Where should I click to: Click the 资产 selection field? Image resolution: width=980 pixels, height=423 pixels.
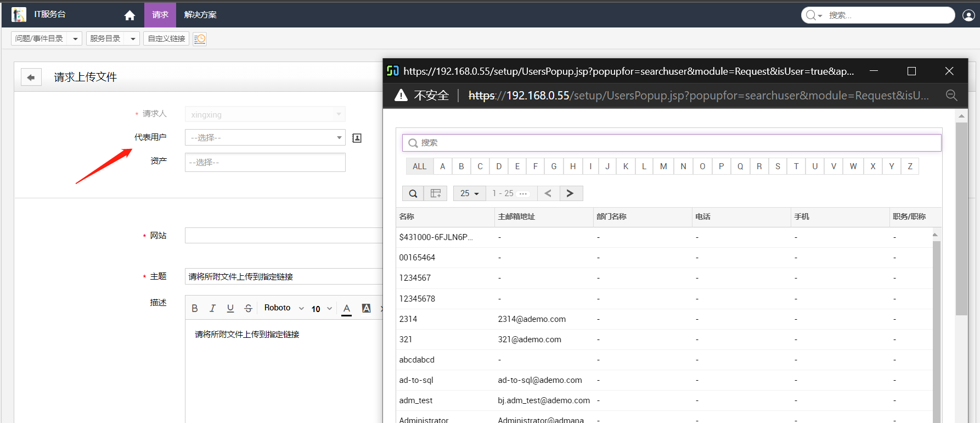[x=265, y=163]
